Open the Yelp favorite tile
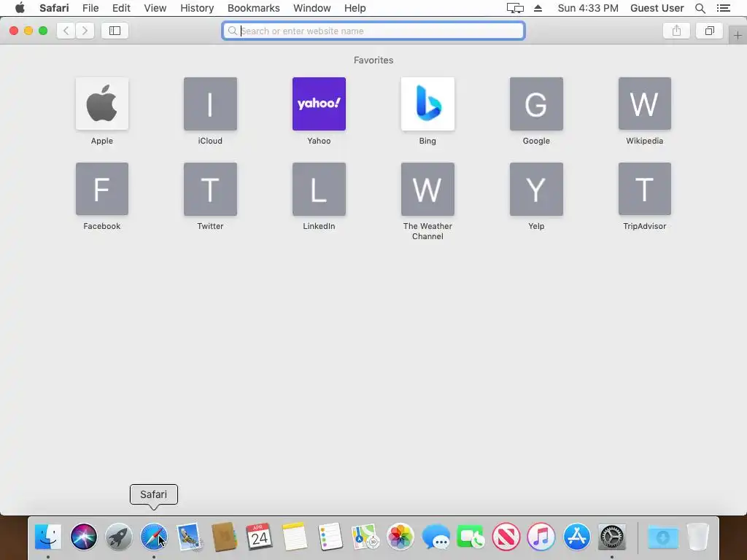This screenshot has width=747, height=560. tap(536, 189)
